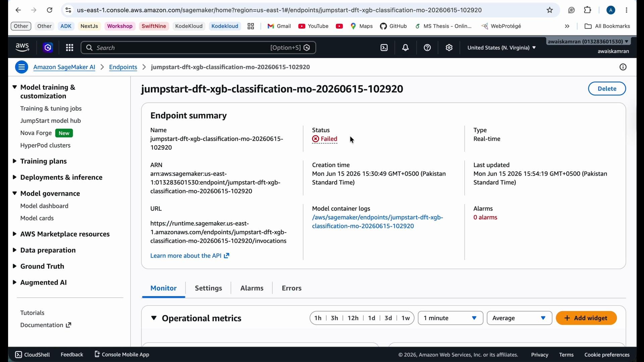Delete the endpoint

pyautogui.click(x=607, y=88)
